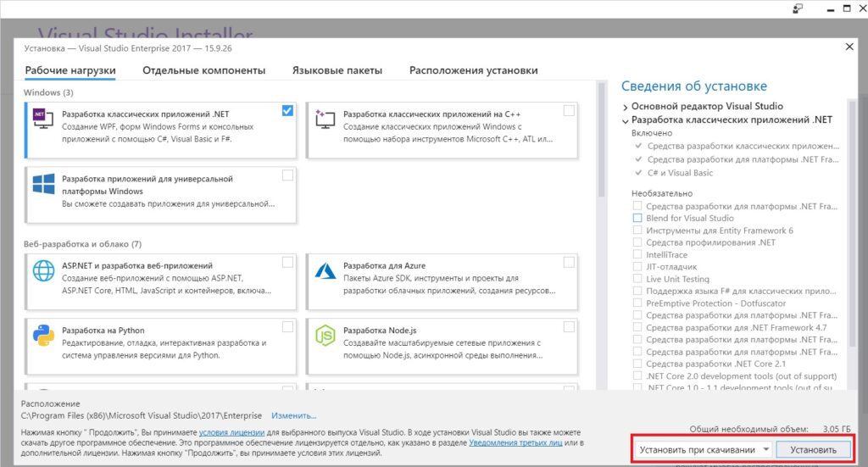Enable .NET Core 2.1 development tools
Viewport: 868px width, 467px height.
(637, 364)
